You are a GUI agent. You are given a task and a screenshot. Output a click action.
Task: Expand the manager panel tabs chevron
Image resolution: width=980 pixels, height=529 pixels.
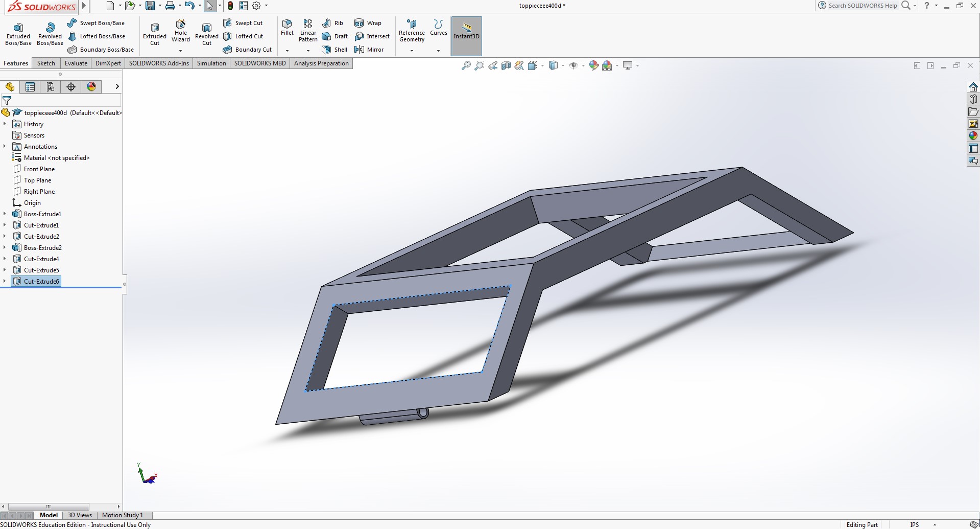[117, 86]
